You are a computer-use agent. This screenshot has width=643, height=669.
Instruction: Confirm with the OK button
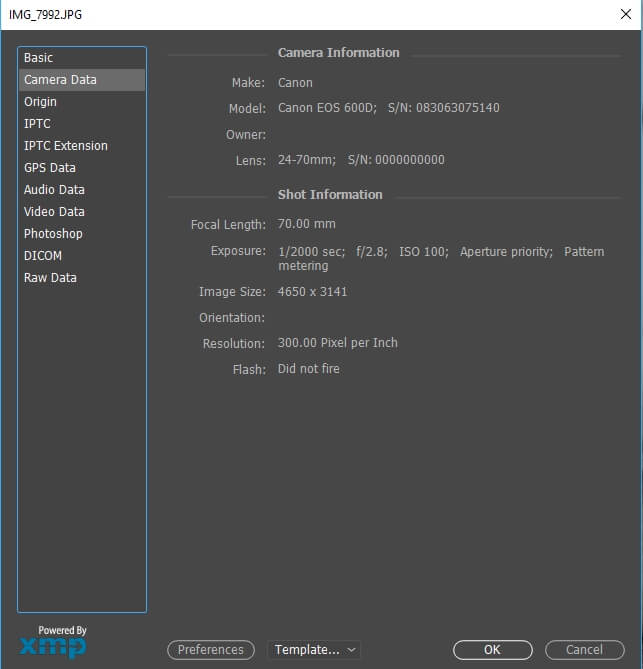(492, 650)
